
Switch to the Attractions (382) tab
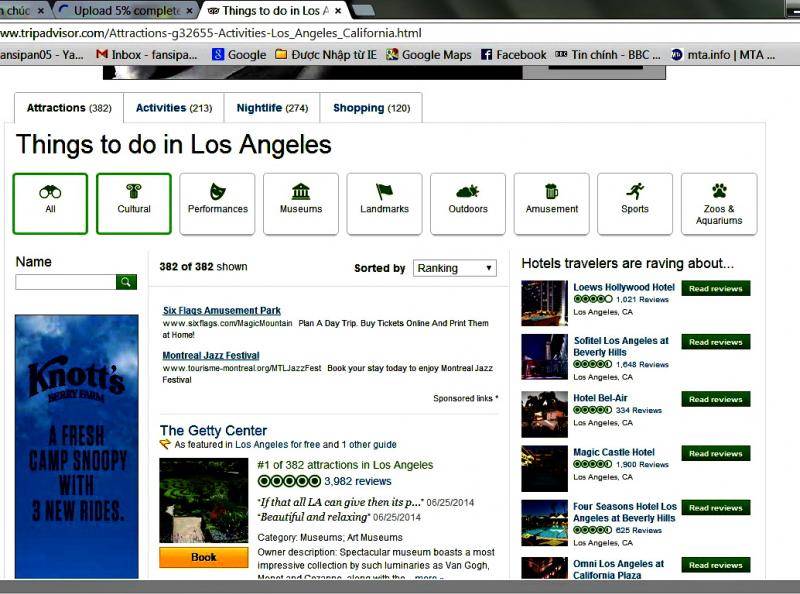69,108
